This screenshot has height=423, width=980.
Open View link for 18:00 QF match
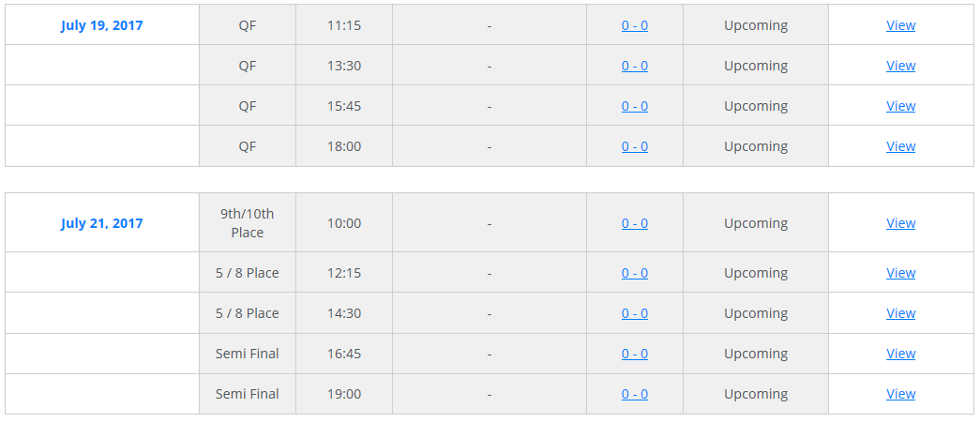900,146
